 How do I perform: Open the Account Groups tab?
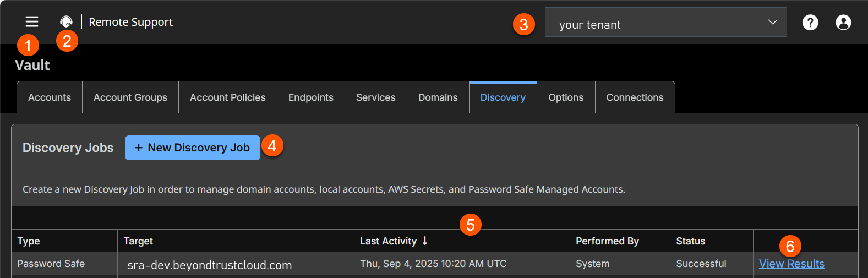[x=130, y=97]
